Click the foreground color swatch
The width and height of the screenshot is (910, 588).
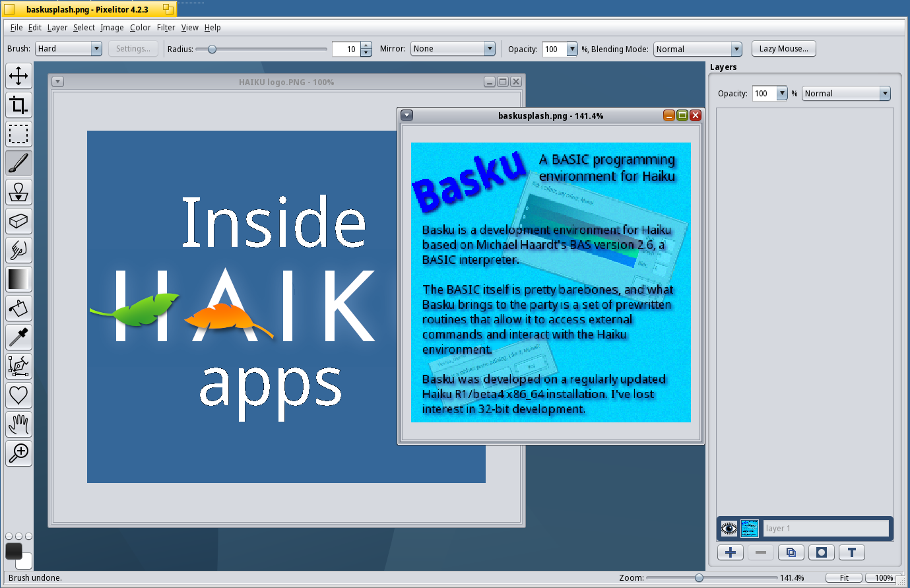coord(14,551)
